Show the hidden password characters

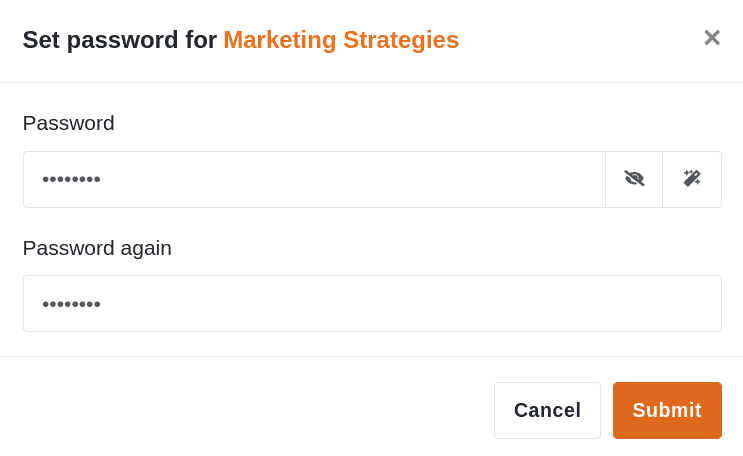tap(634, 179)
